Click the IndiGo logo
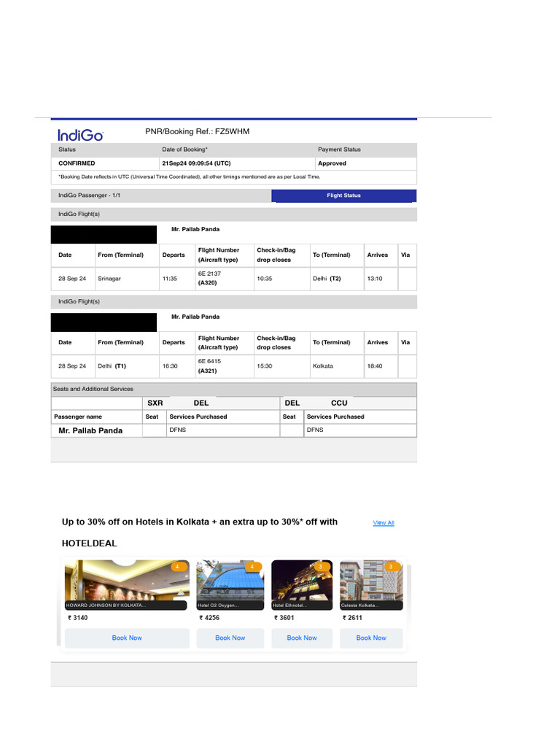Viewport: 560px width, 747px height. click(x=80, y=135)
